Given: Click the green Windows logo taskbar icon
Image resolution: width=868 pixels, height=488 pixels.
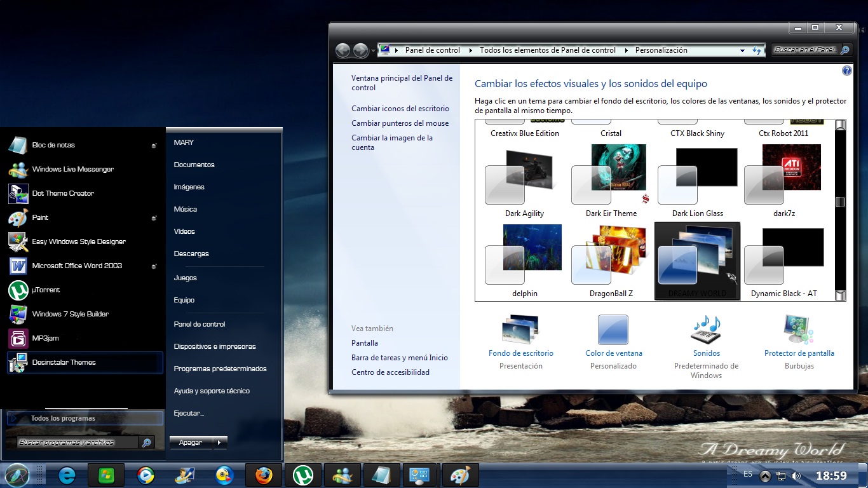Looking at the screenshot, I should tap(106, 475).
